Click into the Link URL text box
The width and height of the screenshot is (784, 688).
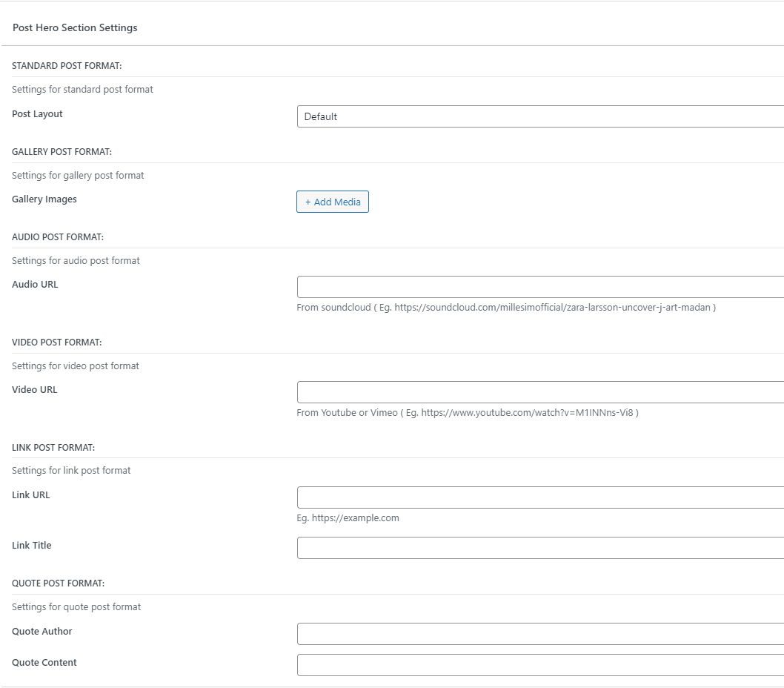point(539,497)
